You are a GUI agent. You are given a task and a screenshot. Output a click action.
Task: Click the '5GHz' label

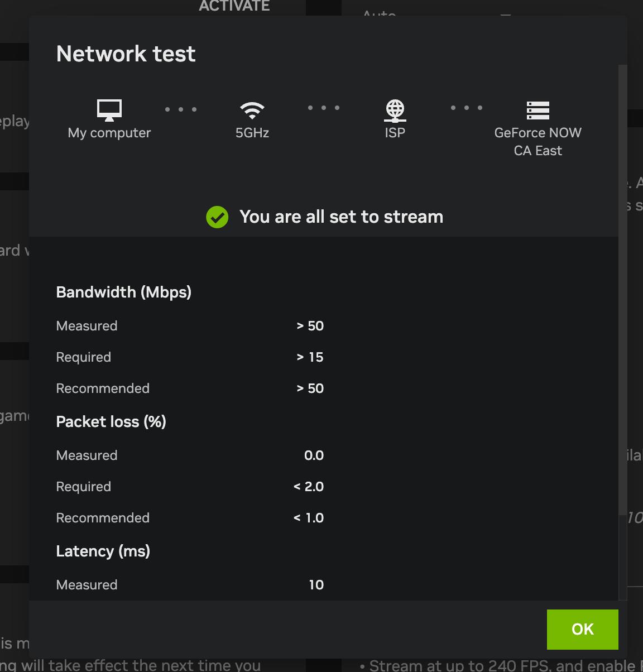click(252, 133)
